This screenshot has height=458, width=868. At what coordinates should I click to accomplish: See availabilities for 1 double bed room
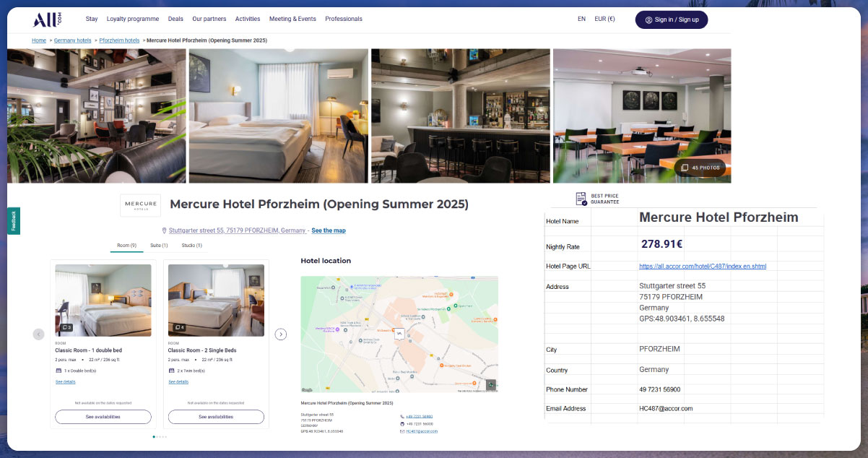point(103,417)
